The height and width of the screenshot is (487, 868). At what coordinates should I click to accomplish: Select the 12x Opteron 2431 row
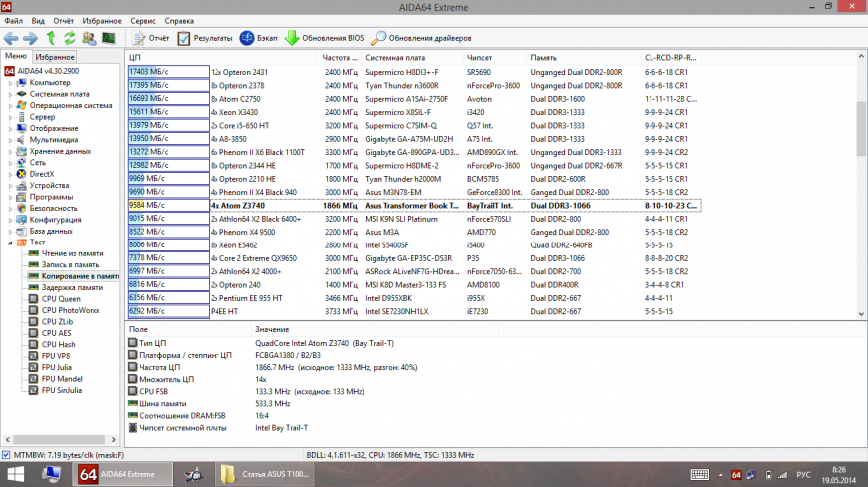[x=414, y=72]
